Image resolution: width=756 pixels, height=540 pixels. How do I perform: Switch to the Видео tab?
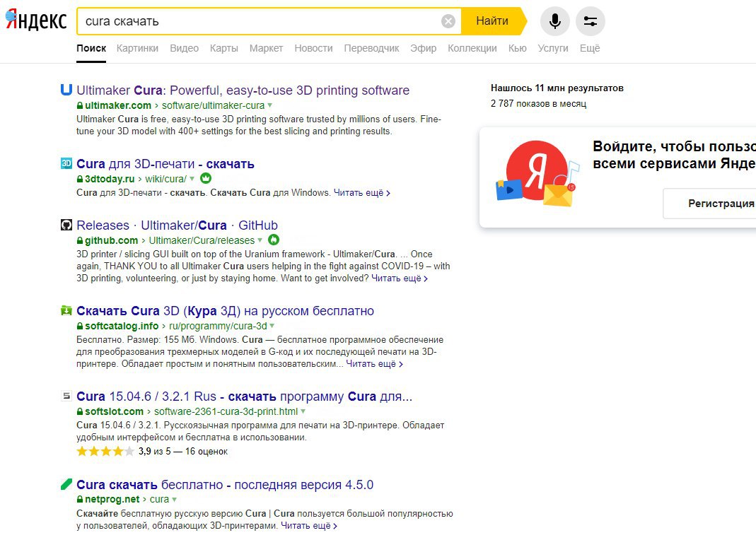pos(184,48)
